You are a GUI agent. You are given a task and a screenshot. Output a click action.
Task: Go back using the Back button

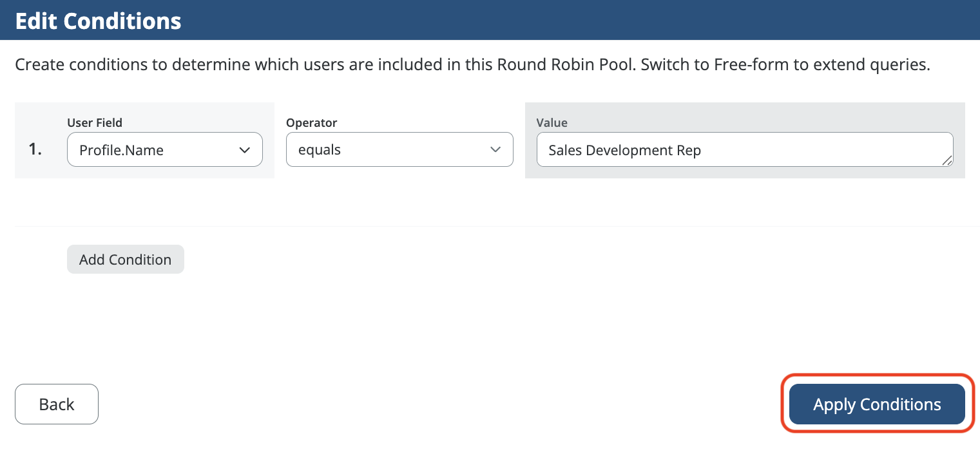click(x=57, y=404)
